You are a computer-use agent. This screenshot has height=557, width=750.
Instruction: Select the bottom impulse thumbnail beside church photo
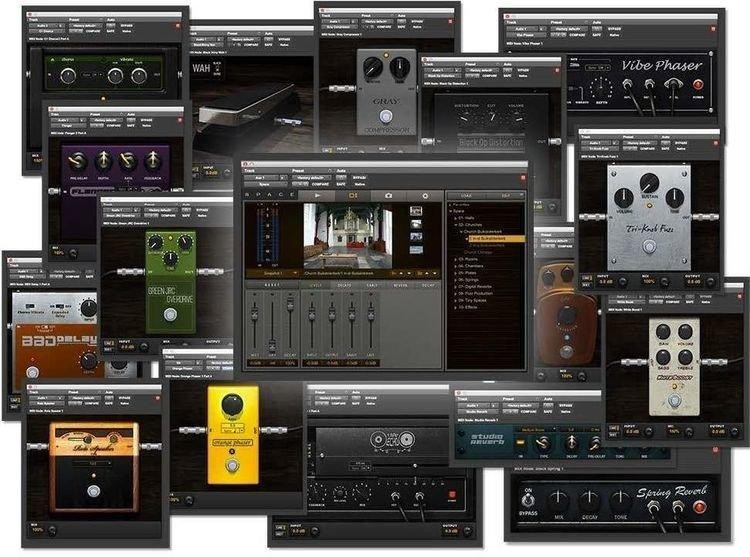pyautogui.click(x=416, y=250)
